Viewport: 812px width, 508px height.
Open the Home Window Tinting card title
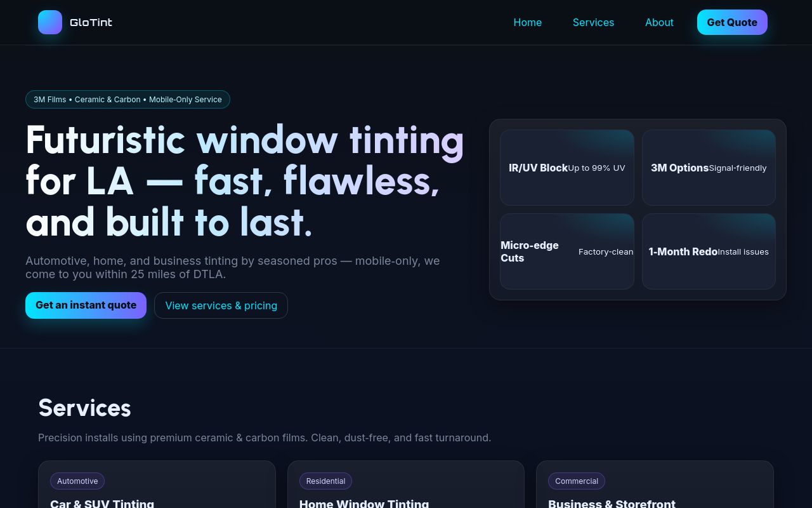click(364, 503)
